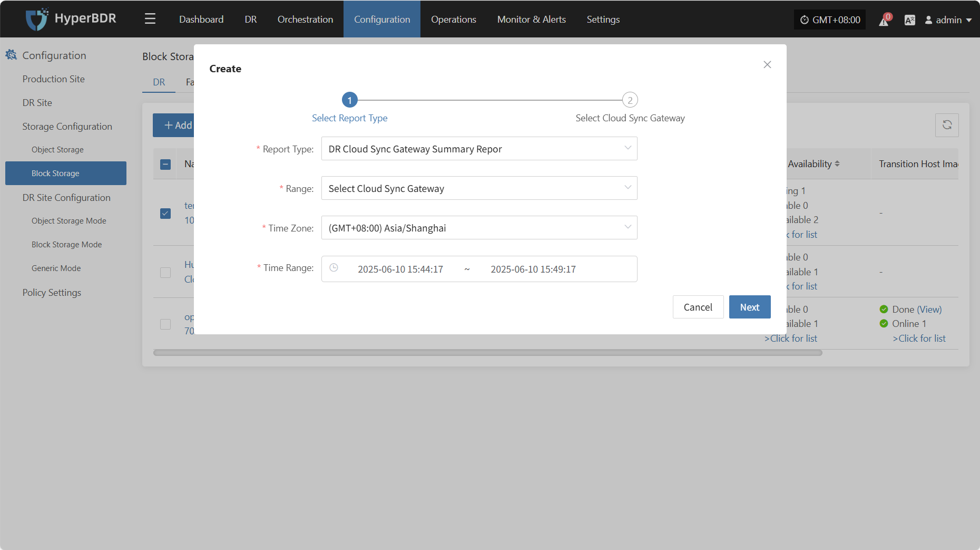Click step 2 circle Select Cloud Sync Gateway

630,100
